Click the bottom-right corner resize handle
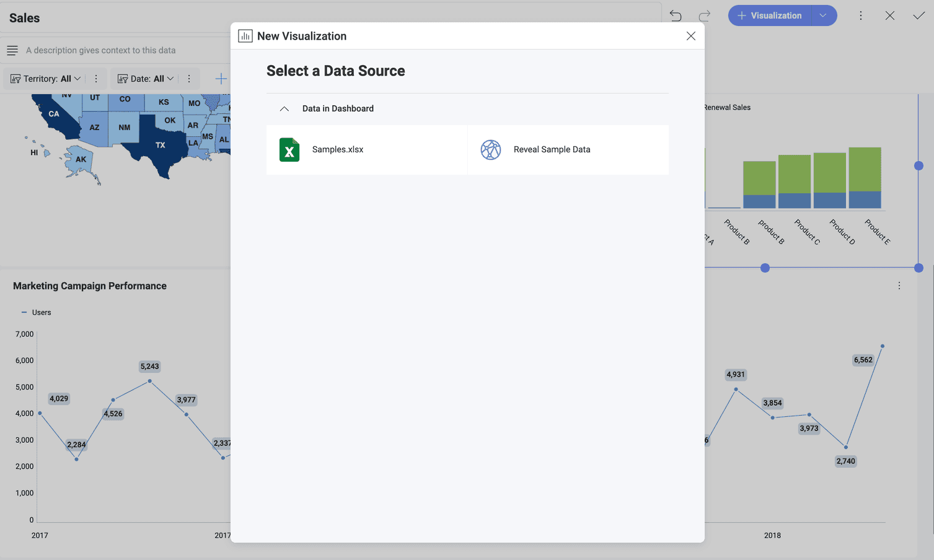 coord(919,268)
